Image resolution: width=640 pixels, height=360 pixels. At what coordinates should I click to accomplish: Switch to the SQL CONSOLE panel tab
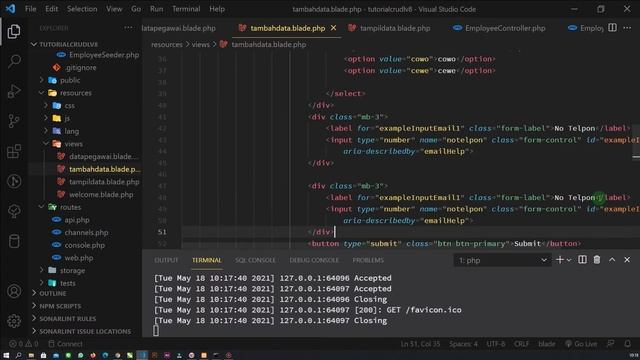click(255, 260)
